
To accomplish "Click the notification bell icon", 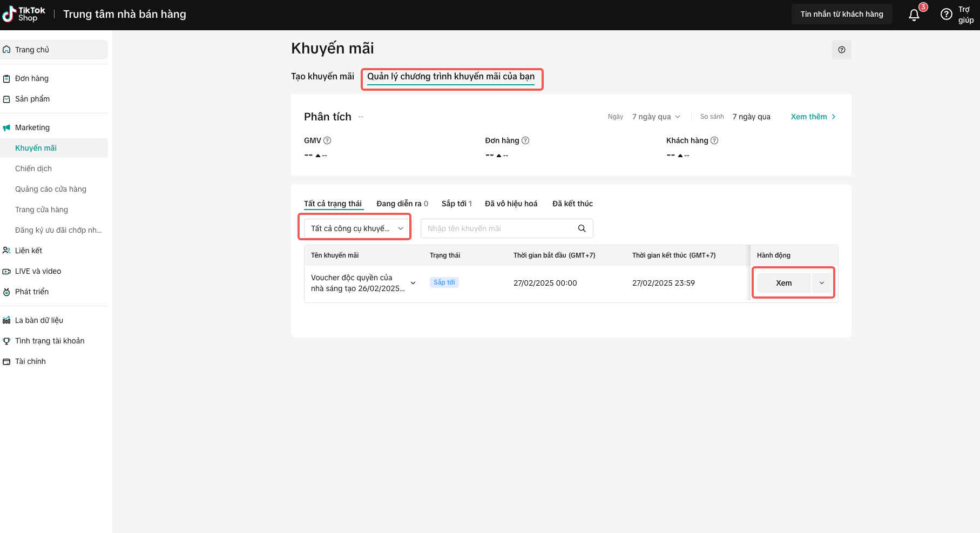I will click(x=914, y=15).
